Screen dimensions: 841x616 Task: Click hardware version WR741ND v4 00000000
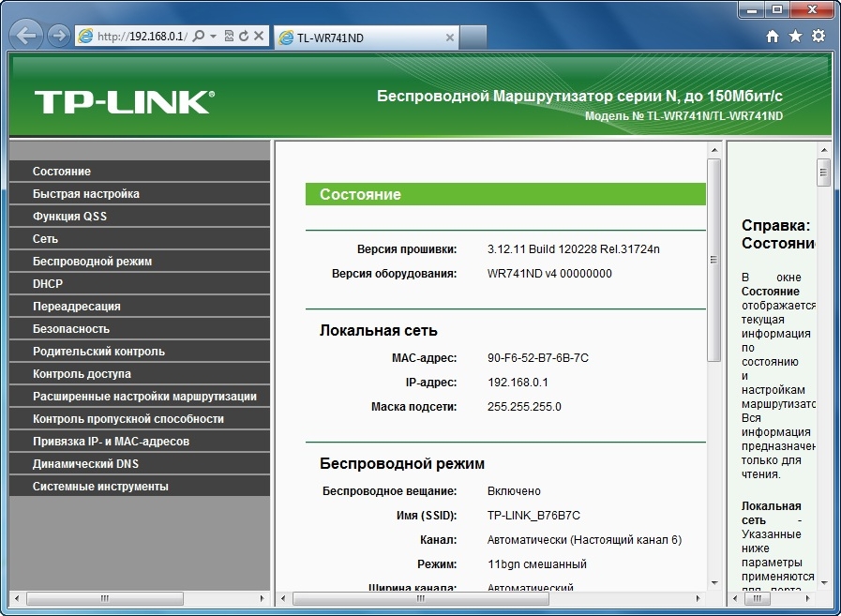pyautogui.click(x=549, y=274)
